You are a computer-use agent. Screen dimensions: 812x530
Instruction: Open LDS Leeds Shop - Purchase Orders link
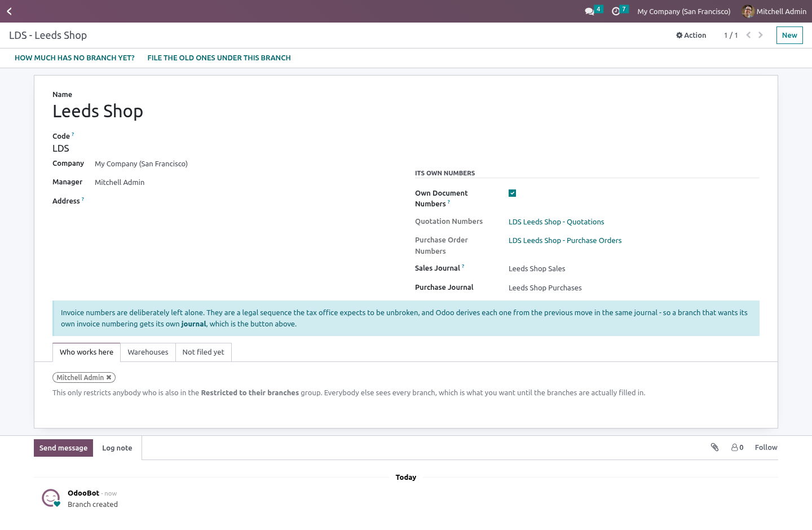[x=565, y=241]
